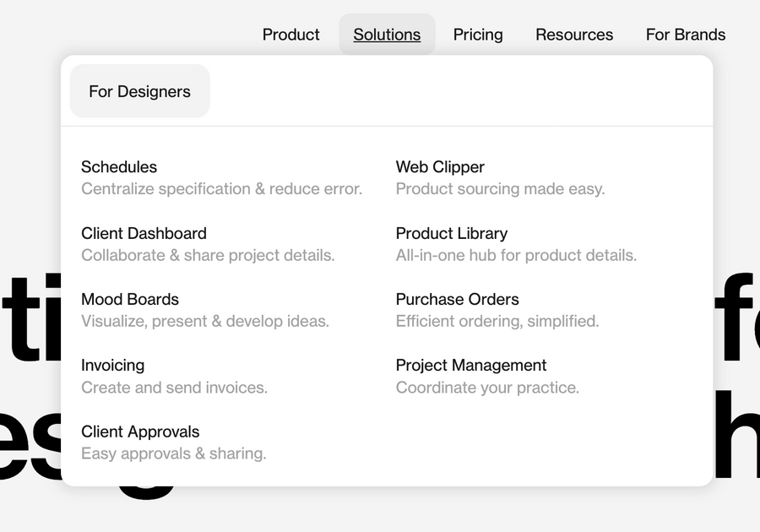Image resolution: width=760 pixels, height=532 pixels.
Task: Click the Centralize specification description text
Action: 221,189
